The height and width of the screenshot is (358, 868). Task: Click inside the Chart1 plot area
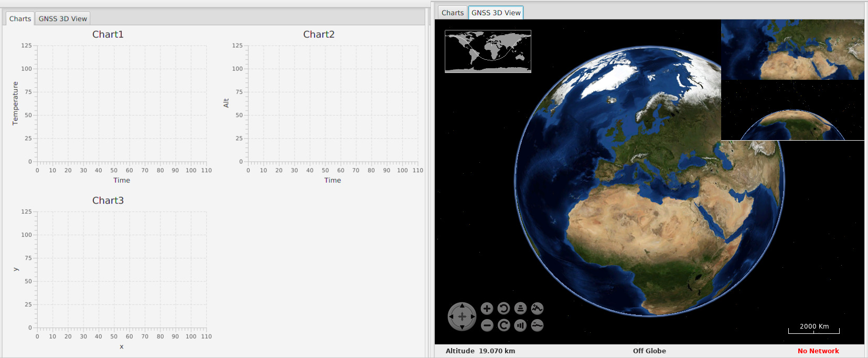[122, 103]
